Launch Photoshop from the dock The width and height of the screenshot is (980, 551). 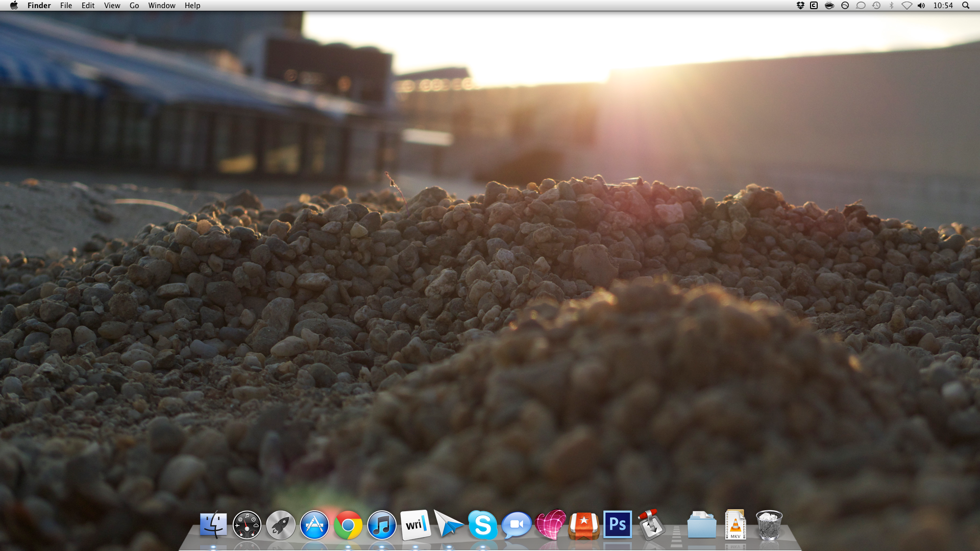[617, 524]
